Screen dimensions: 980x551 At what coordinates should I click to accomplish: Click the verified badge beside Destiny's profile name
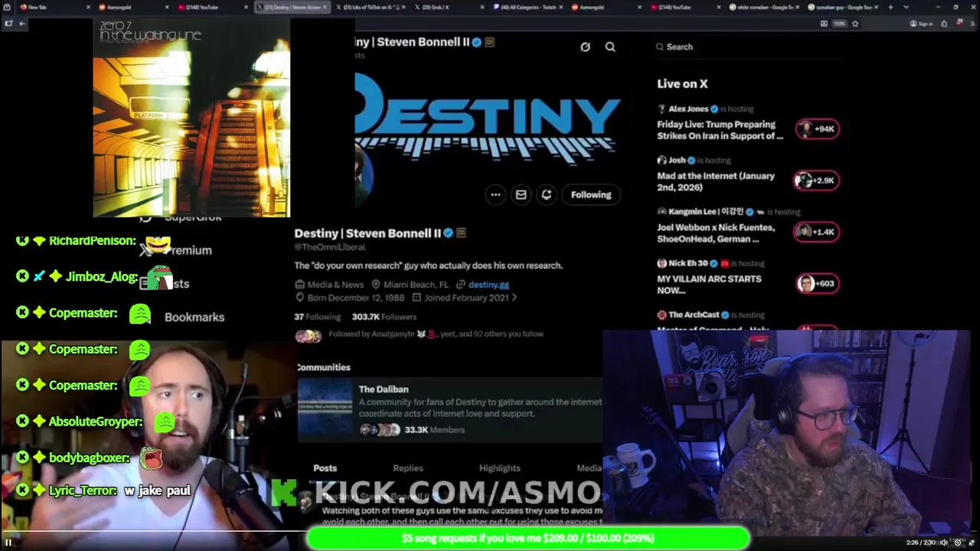pyautogui.click(x=449, y=233)
